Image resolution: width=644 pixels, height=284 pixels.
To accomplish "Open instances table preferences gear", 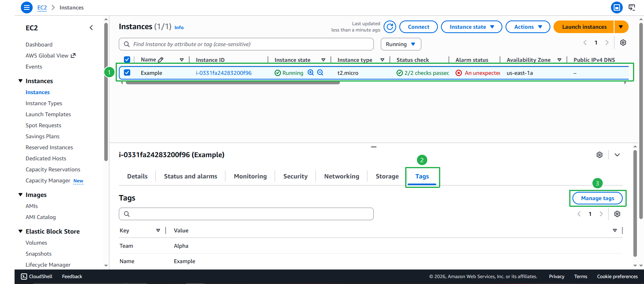I will [623, 43].
